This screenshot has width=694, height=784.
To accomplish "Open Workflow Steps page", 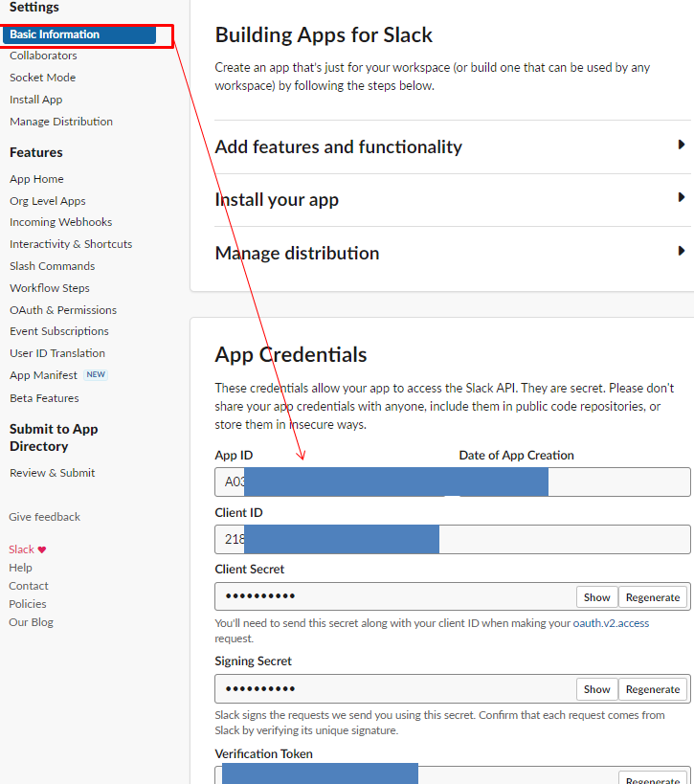I will (50, 288).
